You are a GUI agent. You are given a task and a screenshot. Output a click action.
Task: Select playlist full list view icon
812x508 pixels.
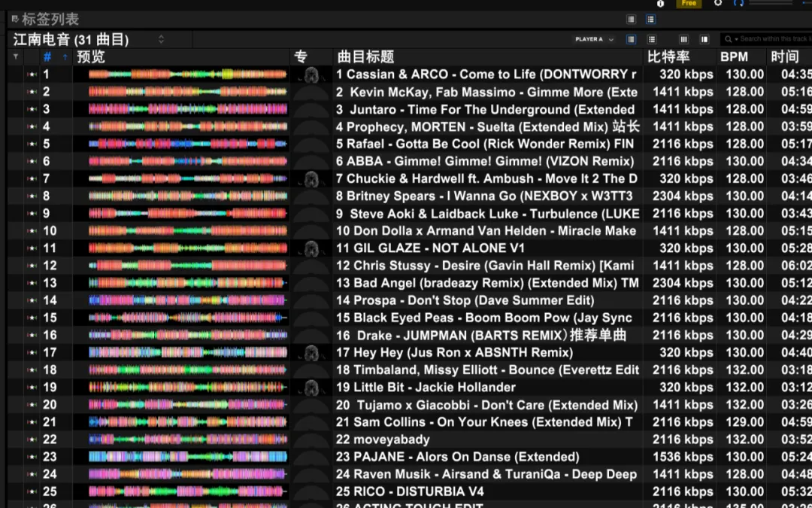[x=631, y=39]
